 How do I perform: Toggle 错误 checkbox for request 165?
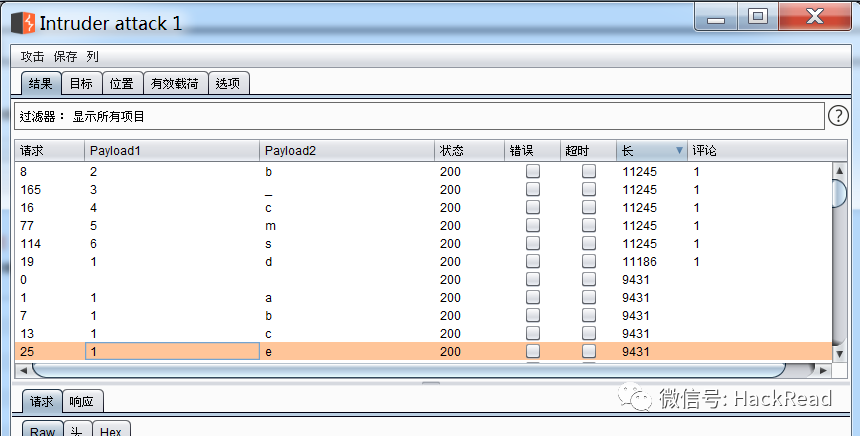coord(533,189)
